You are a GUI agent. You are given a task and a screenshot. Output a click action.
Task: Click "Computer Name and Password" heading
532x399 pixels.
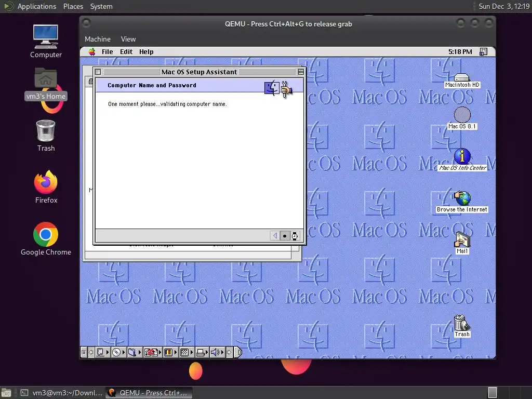point(152,86)
